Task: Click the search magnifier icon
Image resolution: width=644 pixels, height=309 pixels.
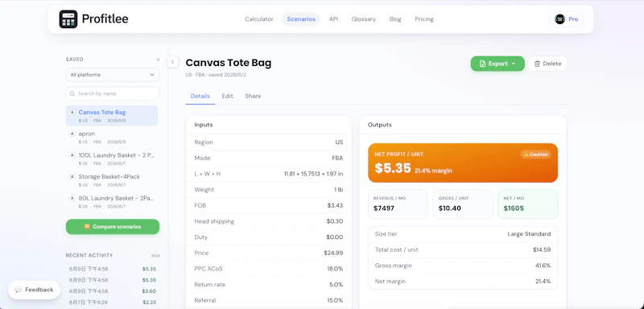Action: tap(72, 93)
